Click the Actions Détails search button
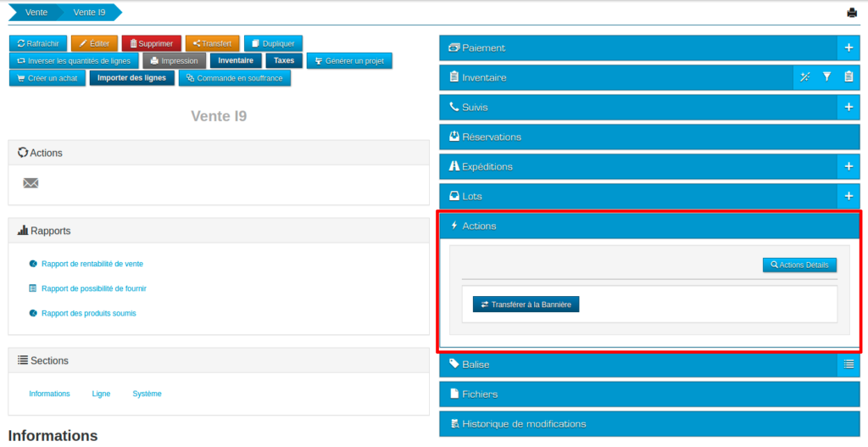The image size is (868, 447). click(799, 265)
